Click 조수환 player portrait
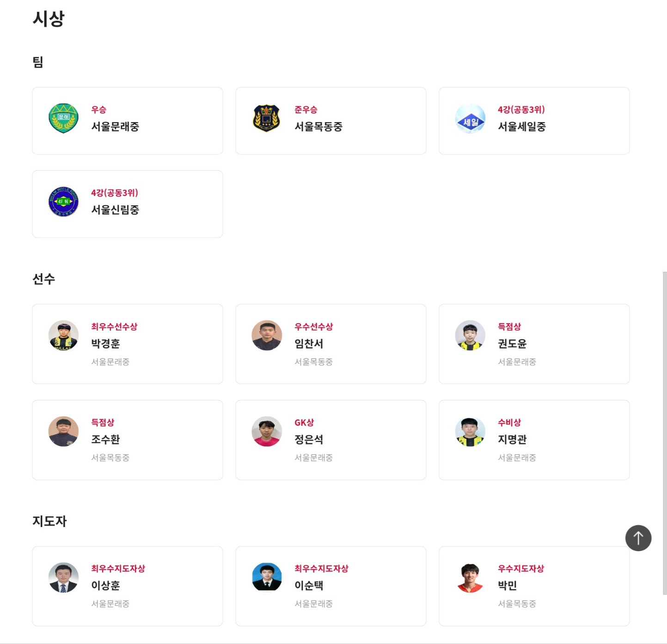667x644 pixels. [x=63, y=431]
